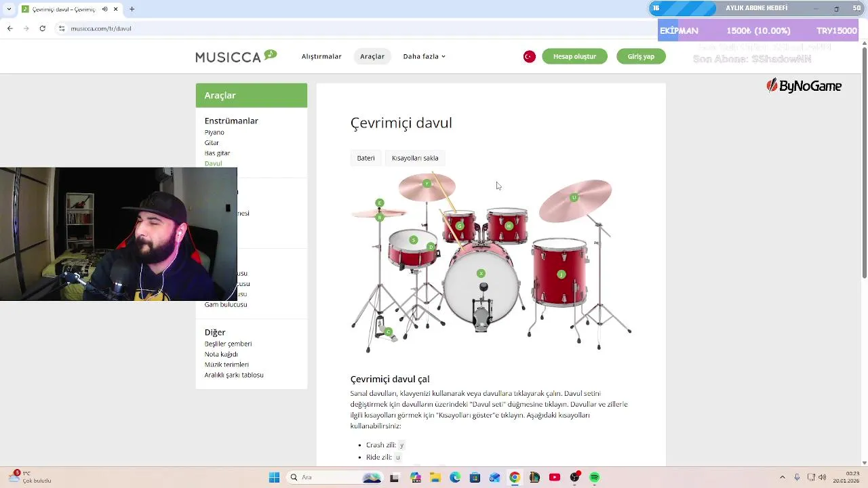Open the weather widget on taskbar
Image resolution: width=868 pixels, height=488 pixels.
[x=31, y=477]
